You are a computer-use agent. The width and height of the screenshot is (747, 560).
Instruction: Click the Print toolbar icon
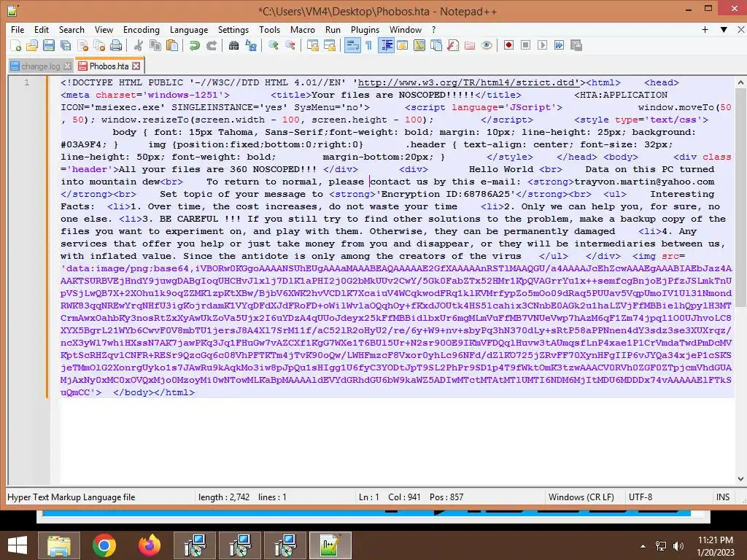(116, 45)
